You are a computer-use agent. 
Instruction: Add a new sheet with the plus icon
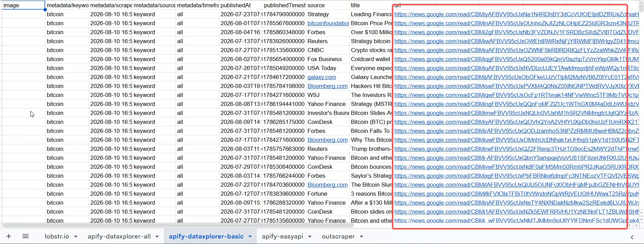[9, 236]
